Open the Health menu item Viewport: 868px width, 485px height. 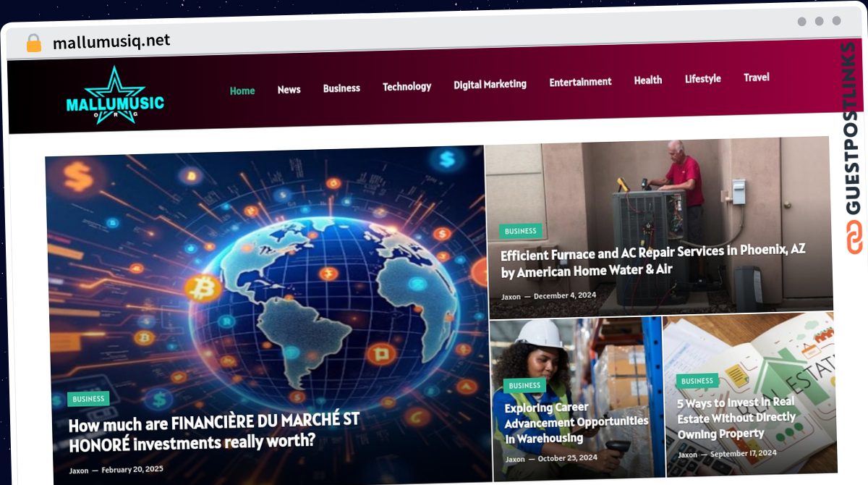click(x=648, y=80)
